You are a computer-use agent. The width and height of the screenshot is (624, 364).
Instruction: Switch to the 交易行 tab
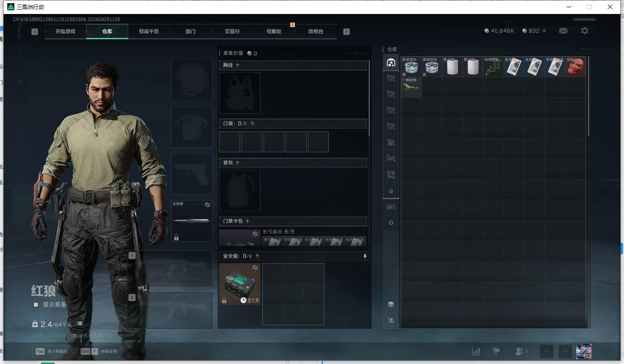point(232,32)
